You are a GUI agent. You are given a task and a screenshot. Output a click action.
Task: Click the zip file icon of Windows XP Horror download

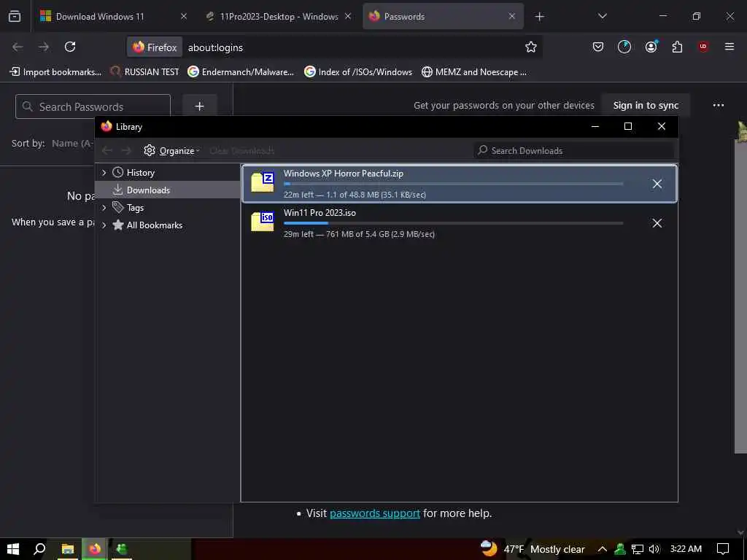[263, 182]
